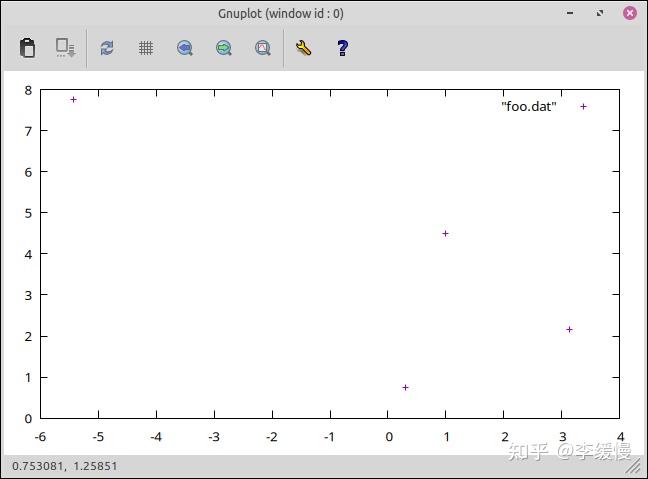Screen dimensions: 648x479
Task: Open terminal configuration wrench icon
Action: tap(303, 48)
